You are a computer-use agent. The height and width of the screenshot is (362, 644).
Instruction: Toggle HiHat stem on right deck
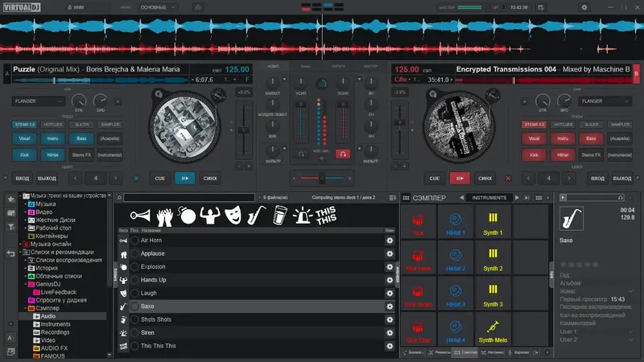[x=563, y=155]
